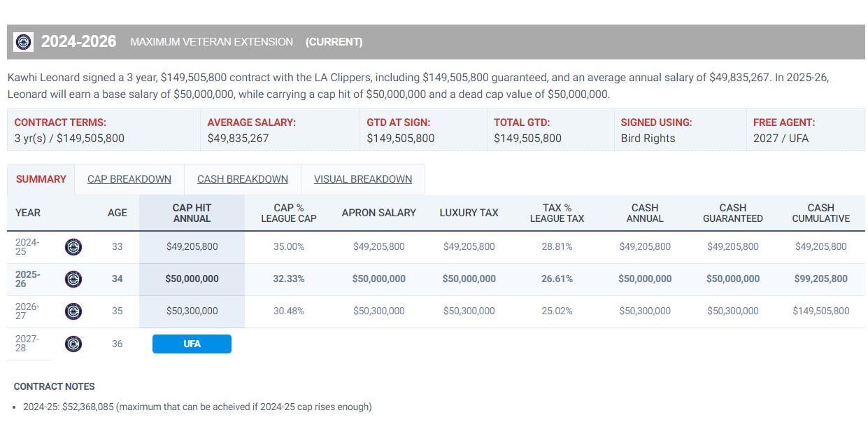The width and height of the screenshot is (868, 429).
Task: Click the Clippers logo in the 2025-26 row
Action: (73, 279)
